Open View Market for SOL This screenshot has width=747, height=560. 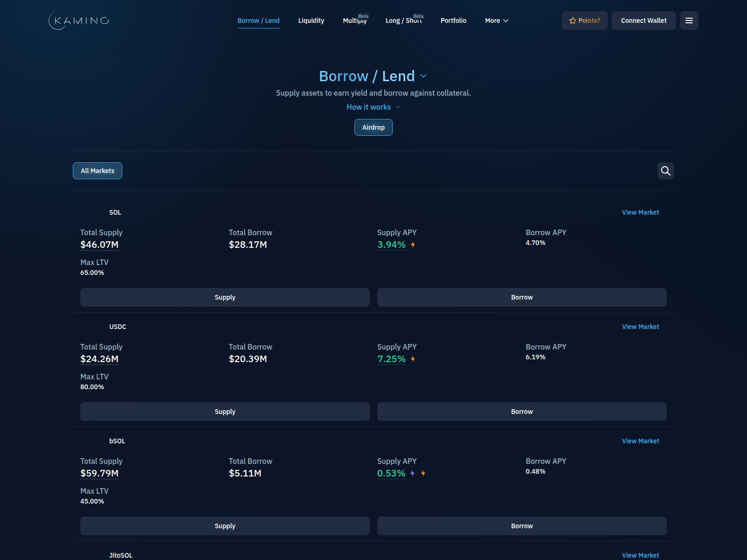[641, 212]
